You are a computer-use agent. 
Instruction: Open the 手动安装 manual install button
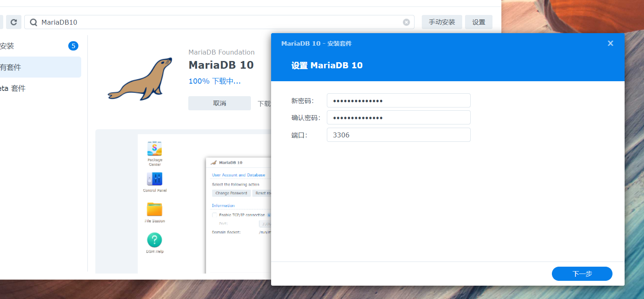[x=442, y=22]
